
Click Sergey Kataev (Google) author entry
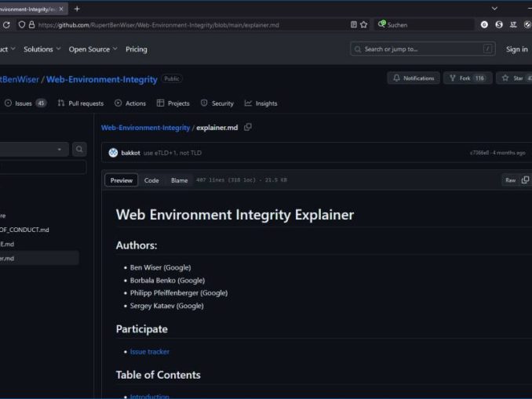click(x=167, y=306)
